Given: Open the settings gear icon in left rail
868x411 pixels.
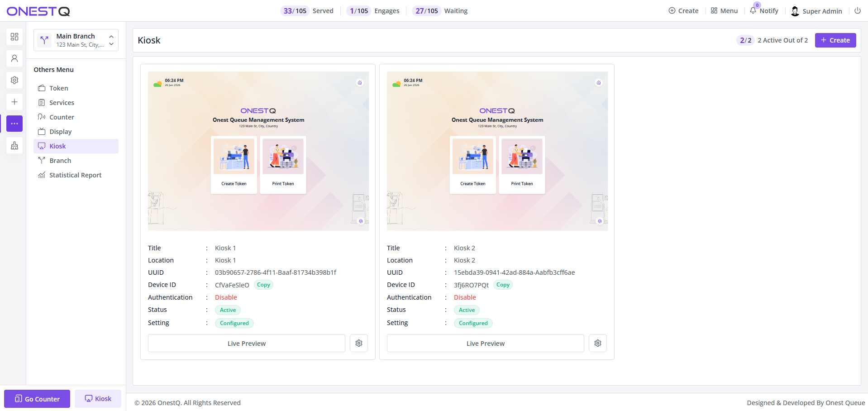Looking at the screenshot, I should 14,80.
